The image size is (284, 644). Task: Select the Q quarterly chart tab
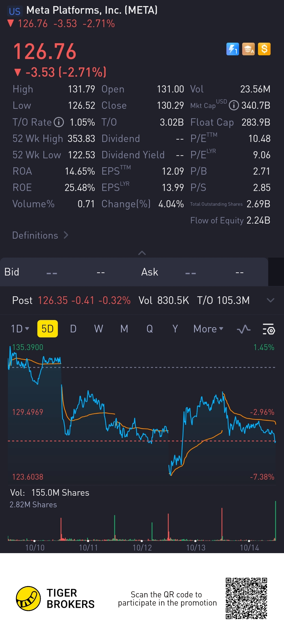(150, 329)
